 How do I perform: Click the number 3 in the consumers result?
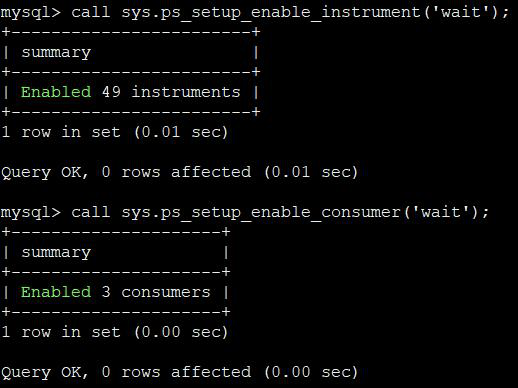106,292
